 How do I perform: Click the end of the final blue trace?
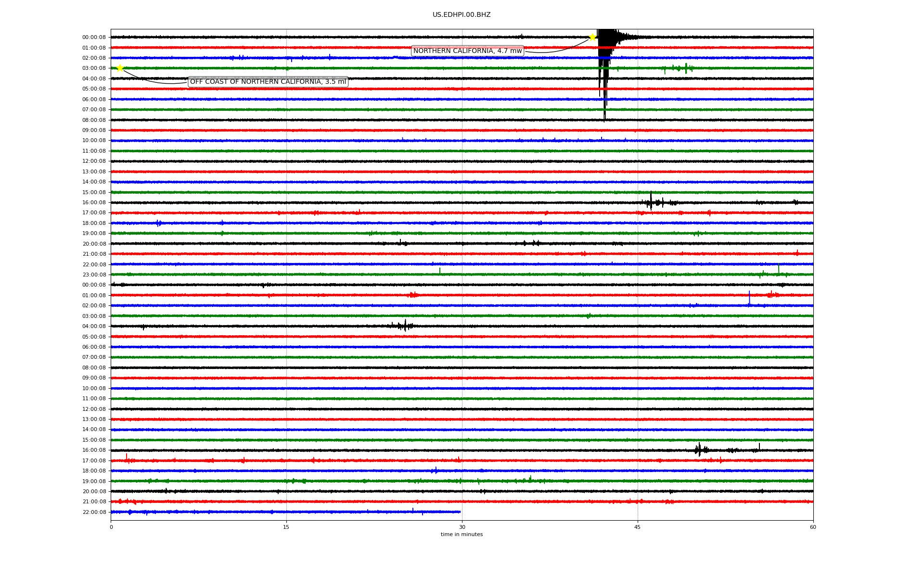(460, 512)
